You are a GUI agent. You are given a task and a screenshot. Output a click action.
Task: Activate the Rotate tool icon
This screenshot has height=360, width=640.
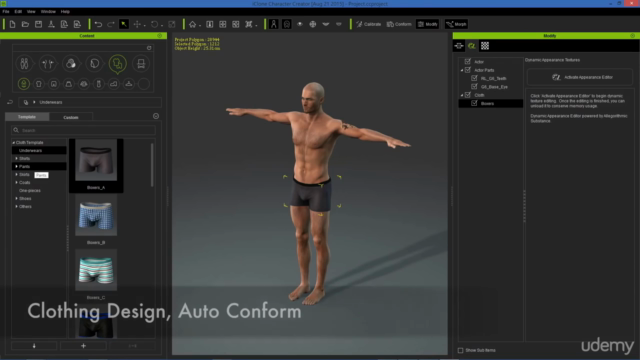tap(154, 24)
